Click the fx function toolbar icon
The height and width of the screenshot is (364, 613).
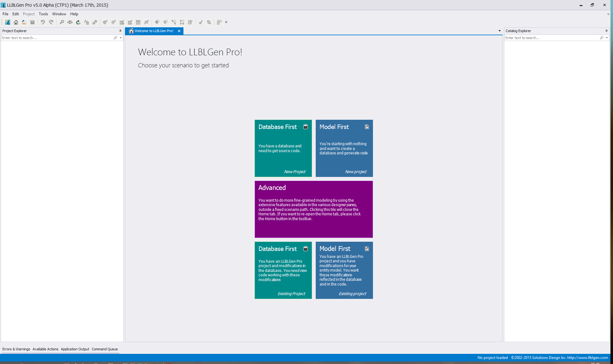tap(146, 22)
